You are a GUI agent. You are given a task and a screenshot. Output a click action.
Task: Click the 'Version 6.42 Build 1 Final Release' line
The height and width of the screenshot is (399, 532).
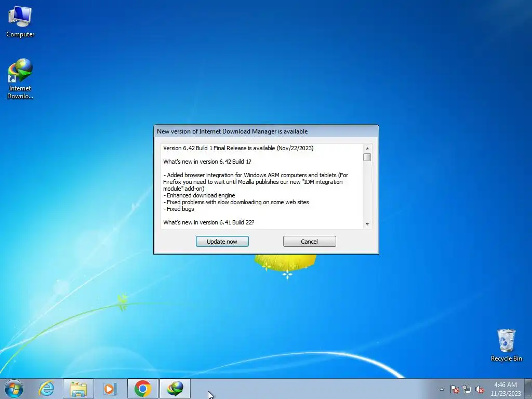[238, 148]
